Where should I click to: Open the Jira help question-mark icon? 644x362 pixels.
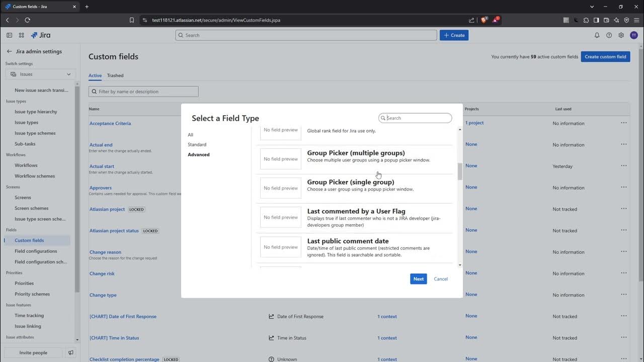(x=609, y=35)
